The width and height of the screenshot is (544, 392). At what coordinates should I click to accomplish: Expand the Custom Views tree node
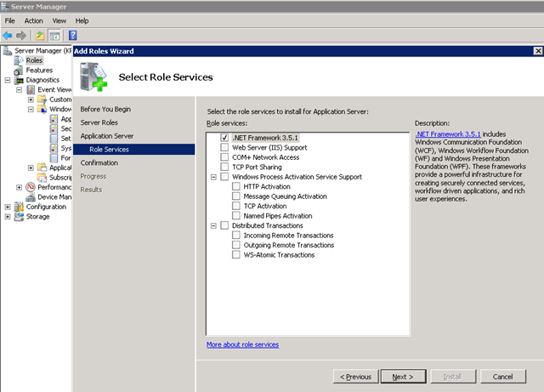tap(31, 99)
